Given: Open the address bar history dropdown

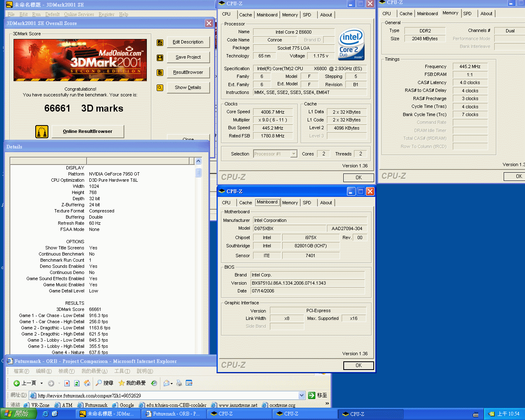Looking at the screenshot, I should point(302,395).
